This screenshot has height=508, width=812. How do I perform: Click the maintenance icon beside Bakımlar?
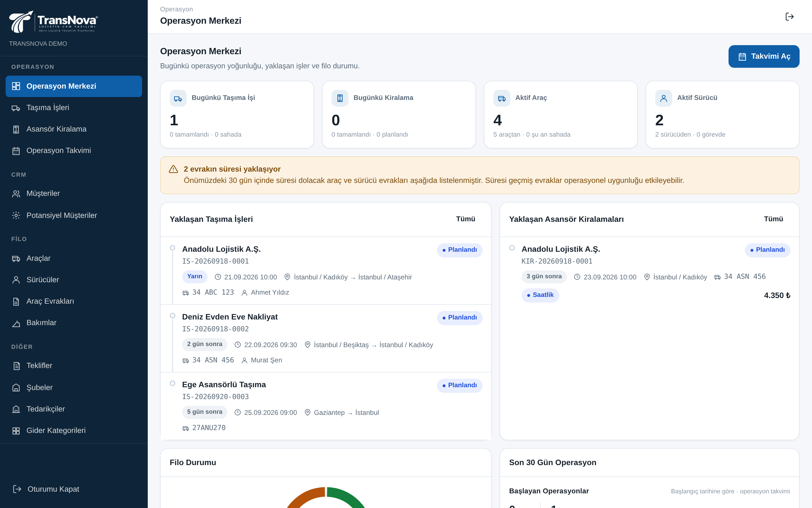click(x=16, y=323)
